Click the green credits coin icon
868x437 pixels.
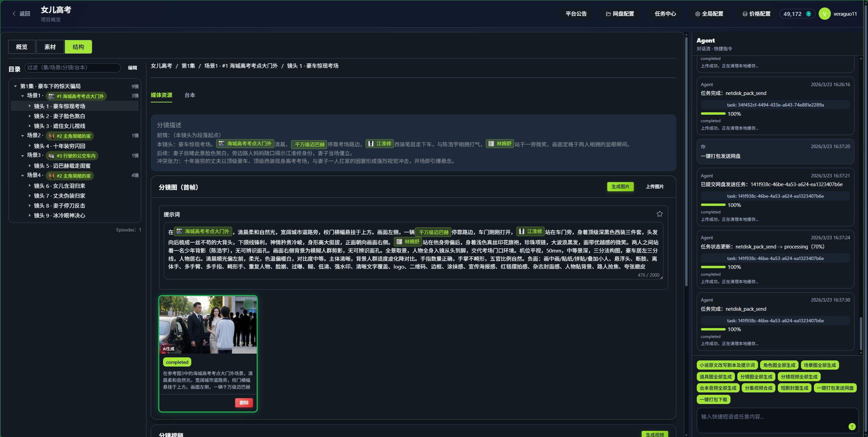coord(808,14)
